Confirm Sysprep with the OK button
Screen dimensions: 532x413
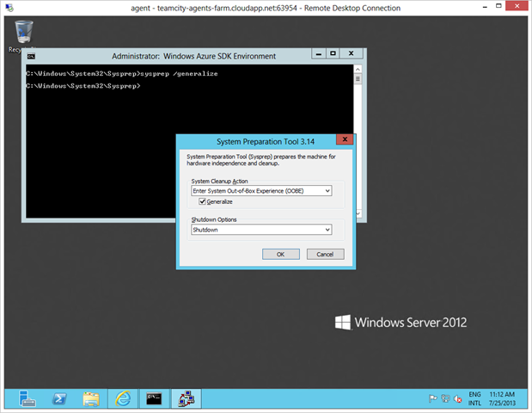coord(280,254)
